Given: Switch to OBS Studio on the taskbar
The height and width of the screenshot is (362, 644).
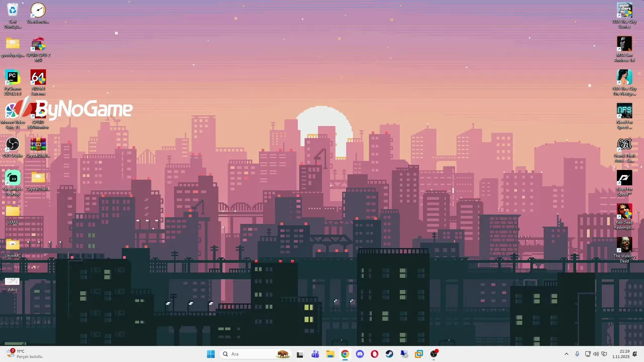Looking at the screenshot, I should click(x=434, y=354).
